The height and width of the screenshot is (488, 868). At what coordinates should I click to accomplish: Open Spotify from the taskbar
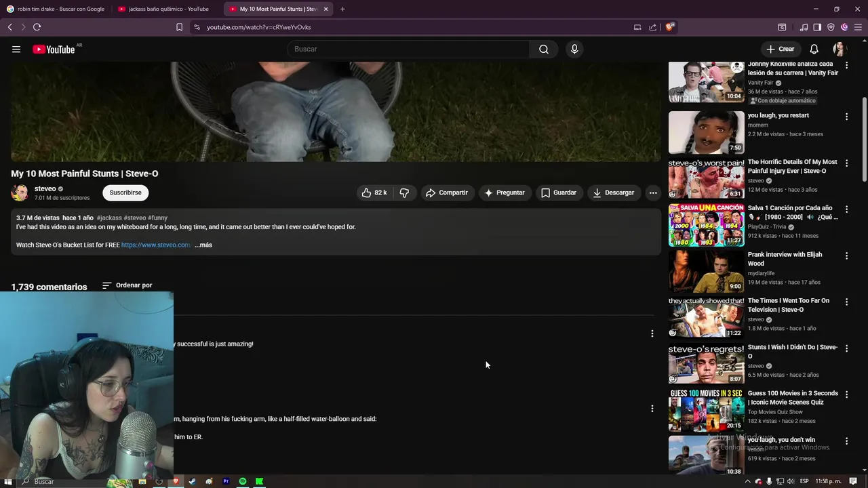(243, 481)
